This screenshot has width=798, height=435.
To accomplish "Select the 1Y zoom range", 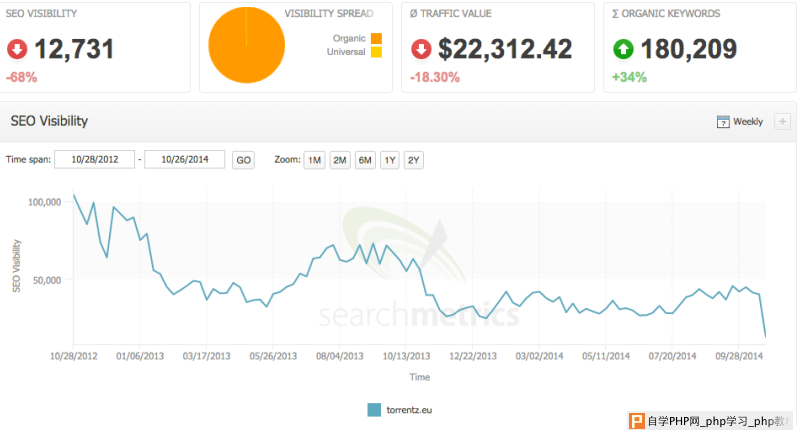I will click(x=389, y=160).
